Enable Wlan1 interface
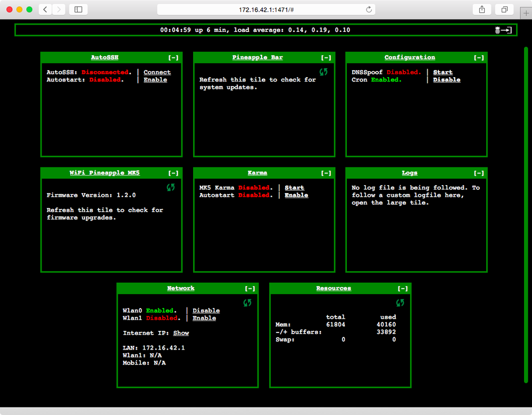 204,318
